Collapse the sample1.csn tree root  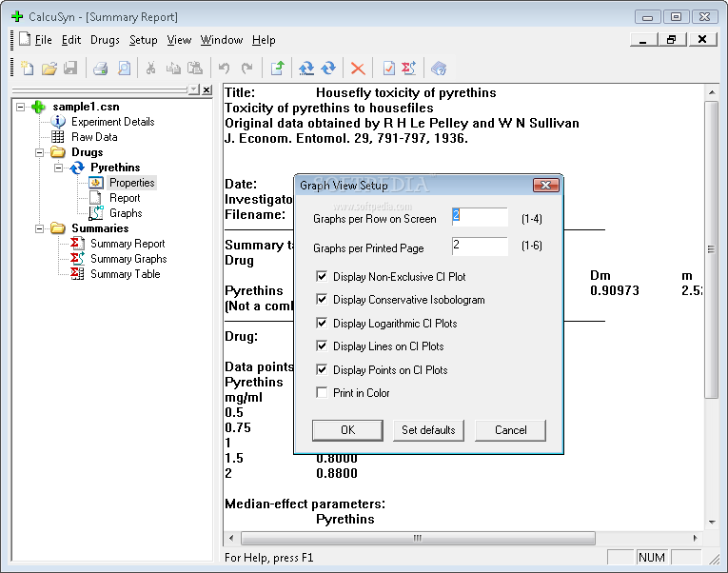tap(20, 107)
